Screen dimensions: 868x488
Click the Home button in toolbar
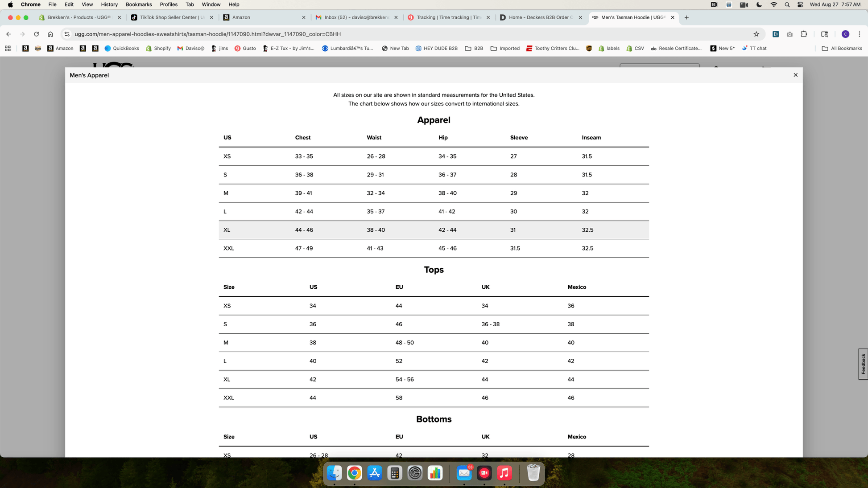(50, 34)
